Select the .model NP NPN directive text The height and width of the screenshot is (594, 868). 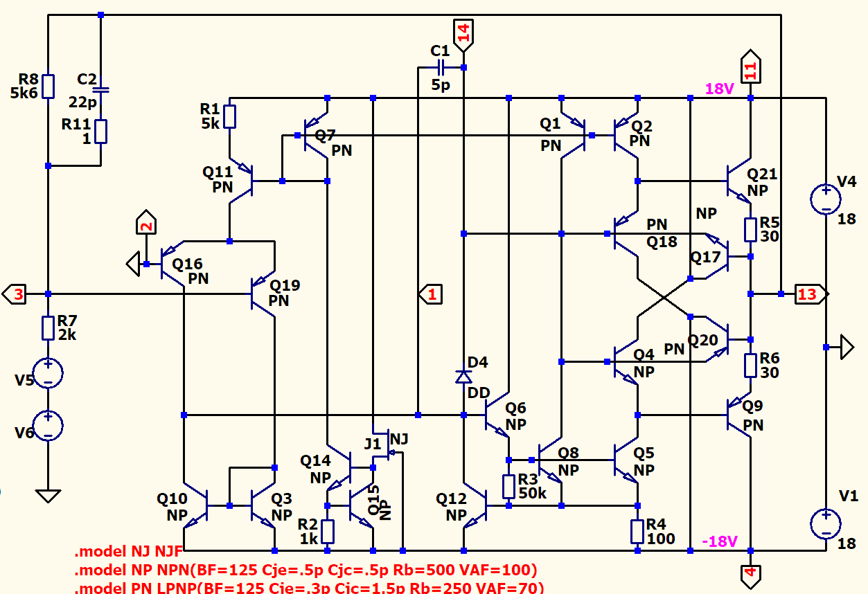305,570
